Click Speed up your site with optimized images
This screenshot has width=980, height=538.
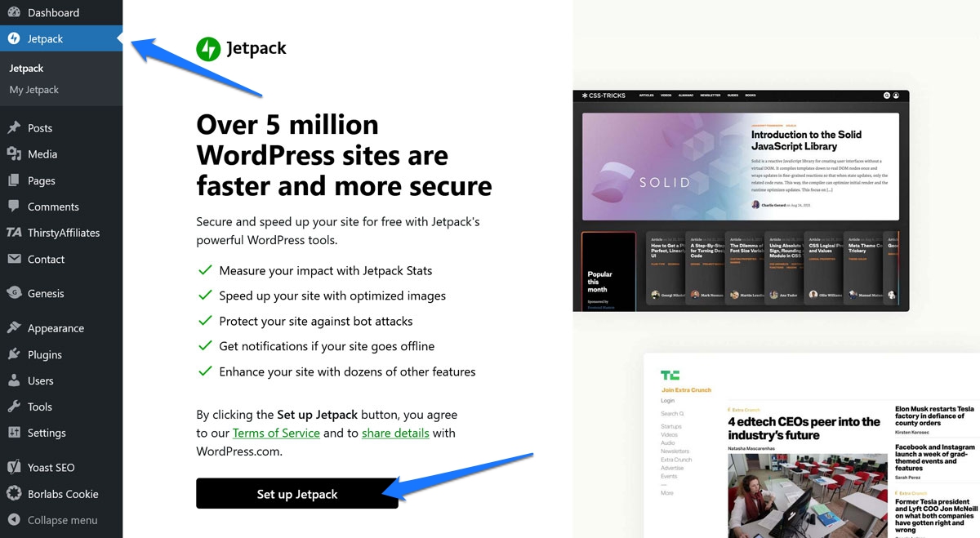coord(334,296)
